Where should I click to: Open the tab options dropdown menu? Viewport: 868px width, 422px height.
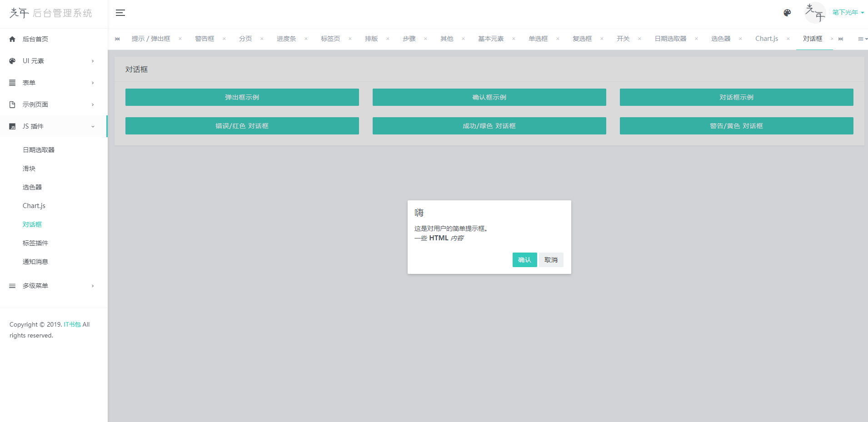863,39
